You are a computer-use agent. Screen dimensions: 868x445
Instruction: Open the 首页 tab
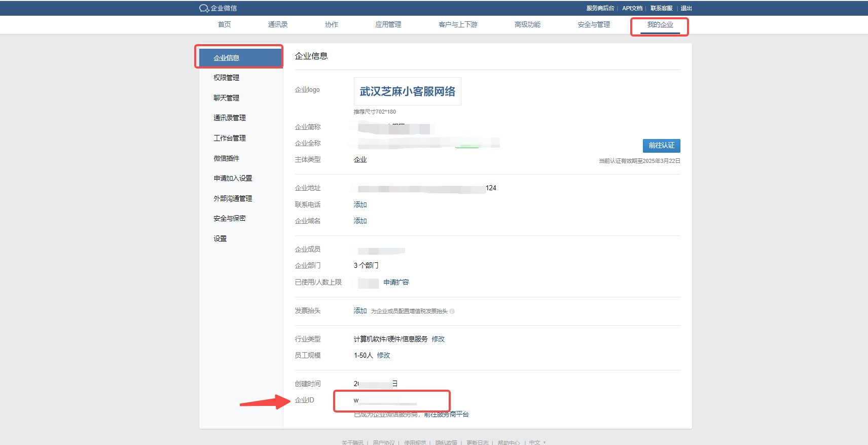coord(224,24)
